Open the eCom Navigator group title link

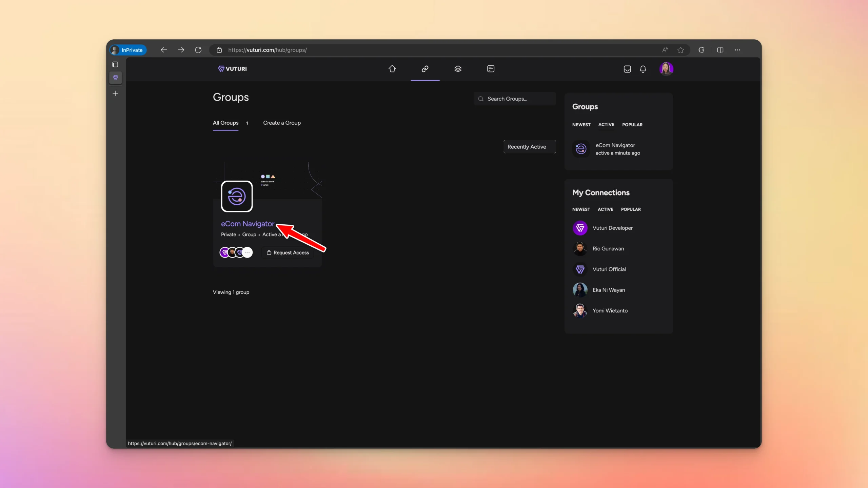(x=248, y=224)
